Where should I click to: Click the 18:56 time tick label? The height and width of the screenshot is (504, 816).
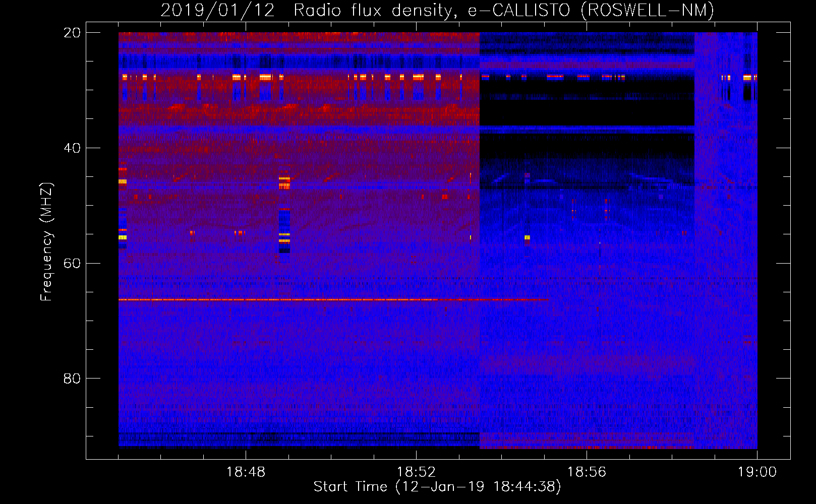(587, 472)
